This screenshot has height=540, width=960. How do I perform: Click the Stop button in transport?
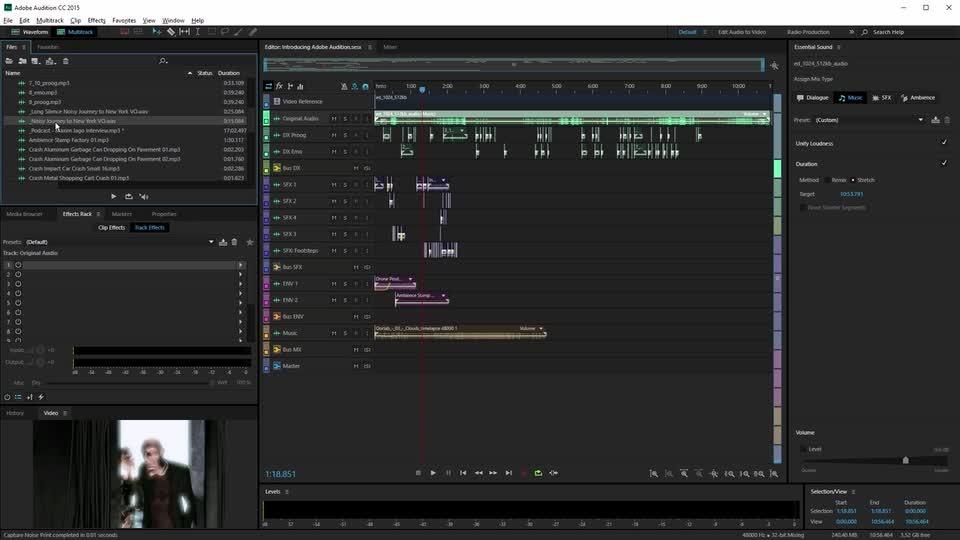(x=418, y=473)
